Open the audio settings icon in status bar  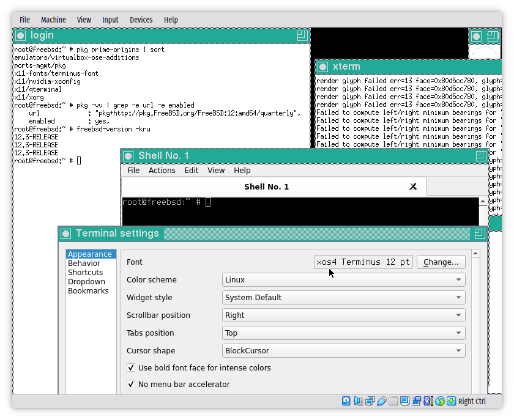358,401
